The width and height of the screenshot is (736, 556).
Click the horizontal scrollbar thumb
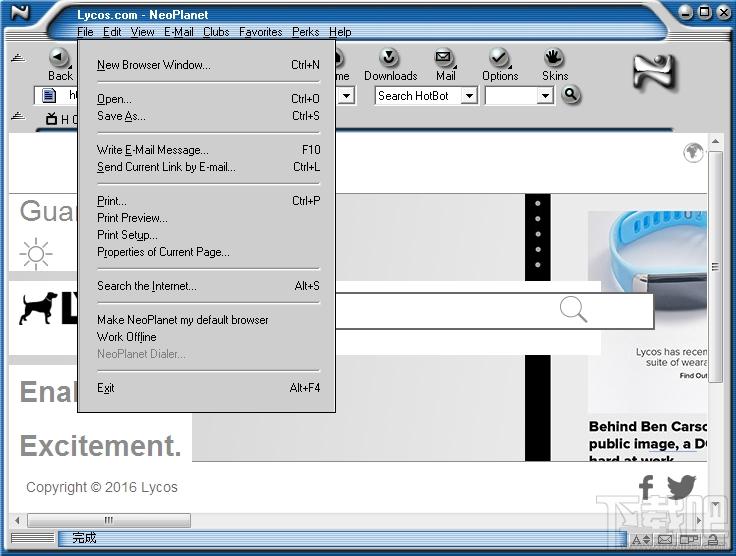109,520
